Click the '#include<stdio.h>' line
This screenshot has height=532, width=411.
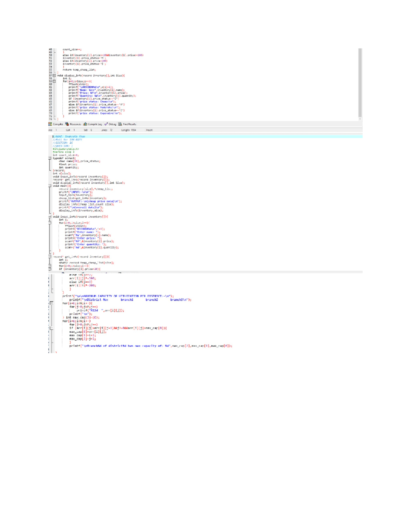[x=66, y=149]
